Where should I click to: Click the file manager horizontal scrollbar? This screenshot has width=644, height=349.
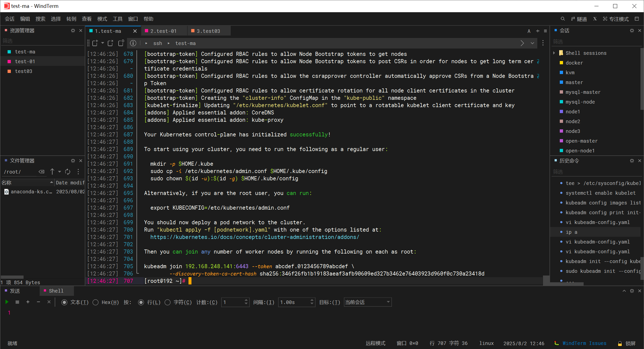[x=12, y=277]
